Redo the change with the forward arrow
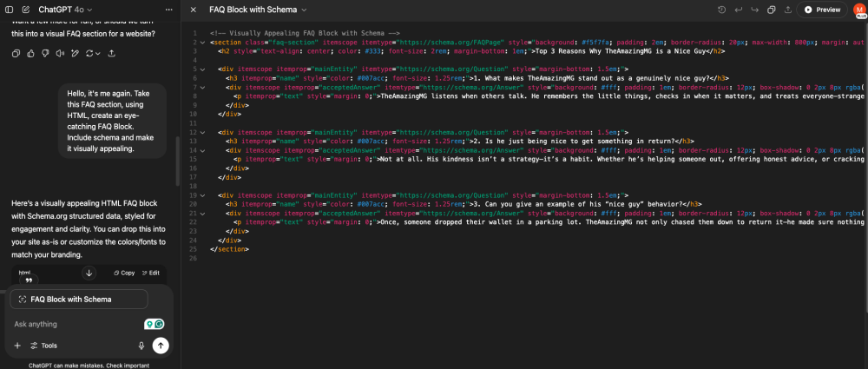The height and width of the screenshot is (369, 868). [754, 10]
